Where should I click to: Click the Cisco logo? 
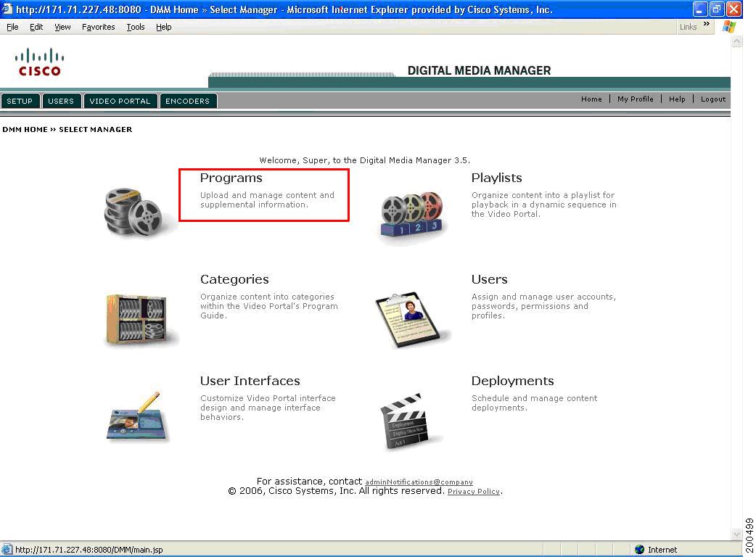tap(39, 64)
